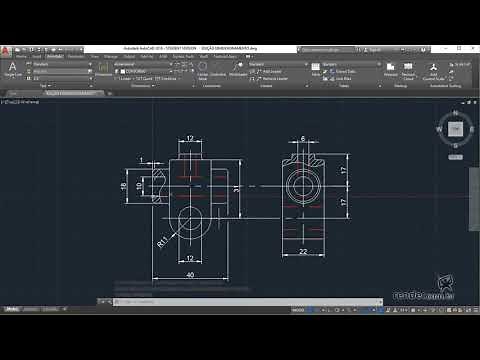This screenshot has width=480, height=360.
Task: Click the ViewCube TOP face
Action: click(455, 129)
